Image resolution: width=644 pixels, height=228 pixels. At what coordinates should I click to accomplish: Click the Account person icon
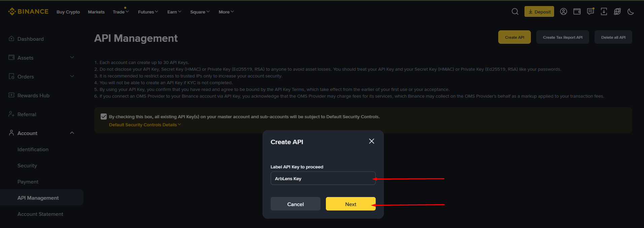(11, 133)
